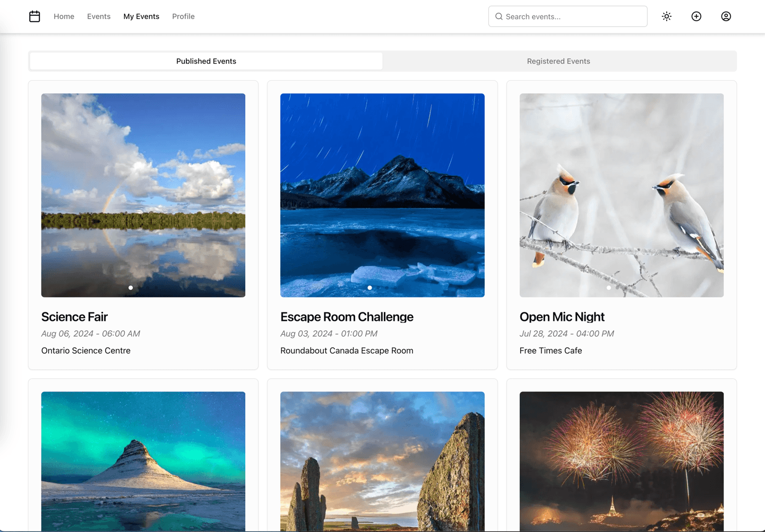
Task: Go to the Home nav item
Action: (x=64, y=16)
